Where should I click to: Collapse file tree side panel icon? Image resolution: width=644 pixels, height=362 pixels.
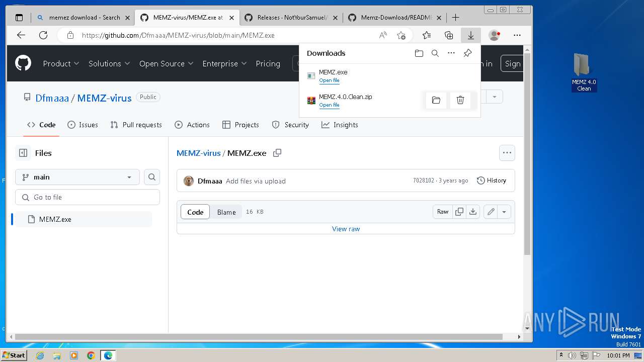coord(23,153)
